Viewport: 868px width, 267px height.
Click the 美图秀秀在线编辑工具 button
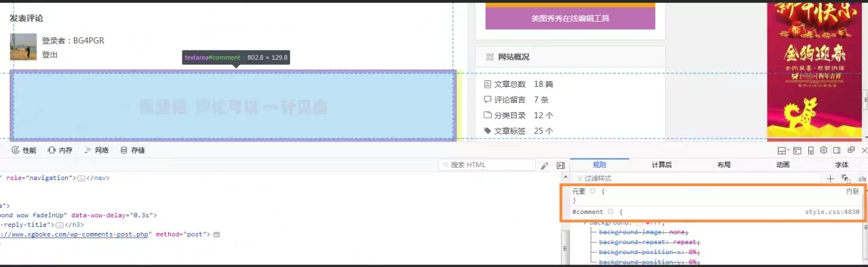point(570,18)
